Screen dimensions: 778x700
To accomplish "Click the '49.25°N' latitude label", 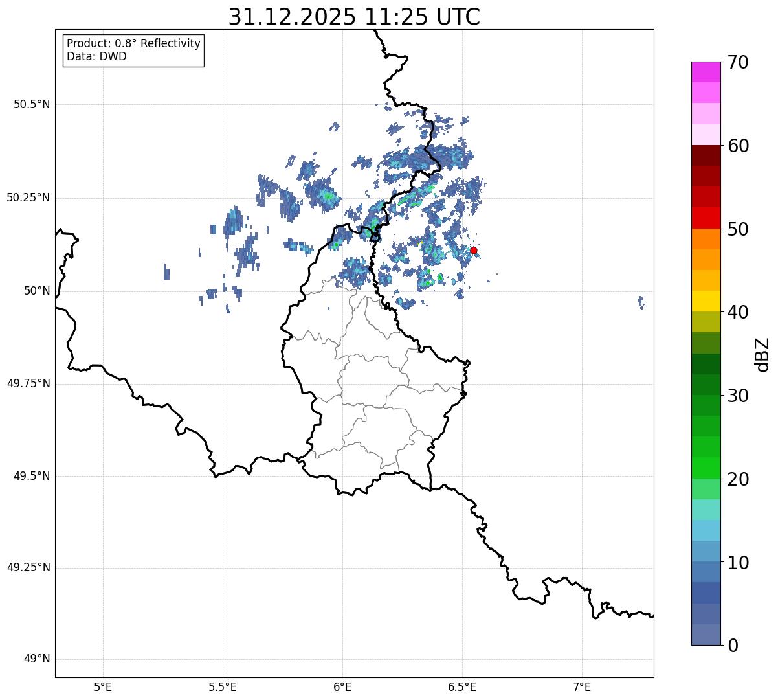I will coord(28,567).
